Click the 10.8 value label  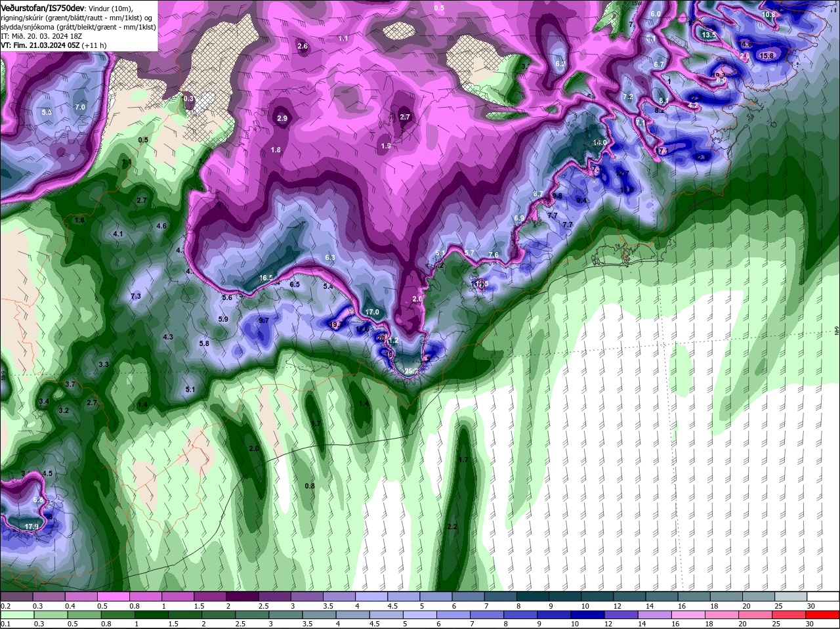769,14
